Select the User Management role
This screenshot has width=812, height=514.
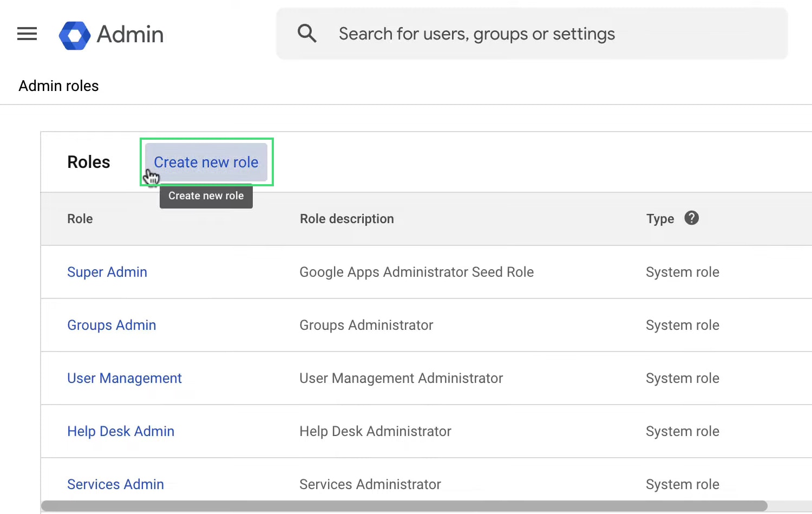pyautogui.click(x=125, y=378)
